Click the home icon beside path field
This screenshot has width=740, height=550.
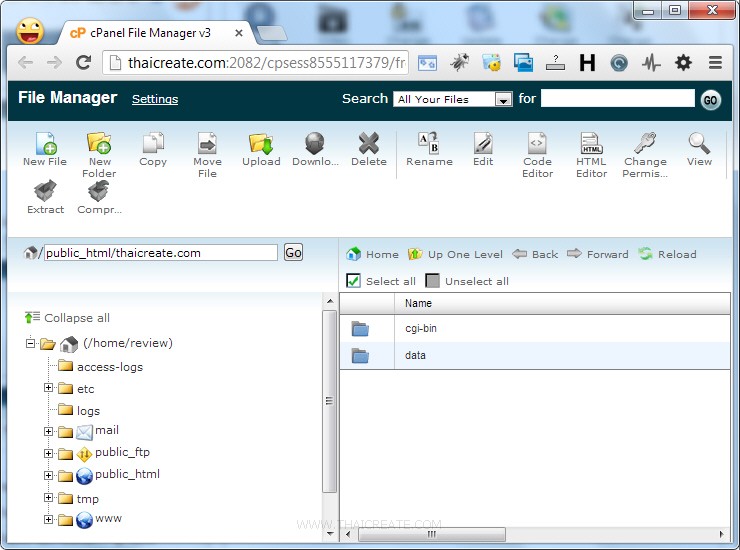coord(30,253)
